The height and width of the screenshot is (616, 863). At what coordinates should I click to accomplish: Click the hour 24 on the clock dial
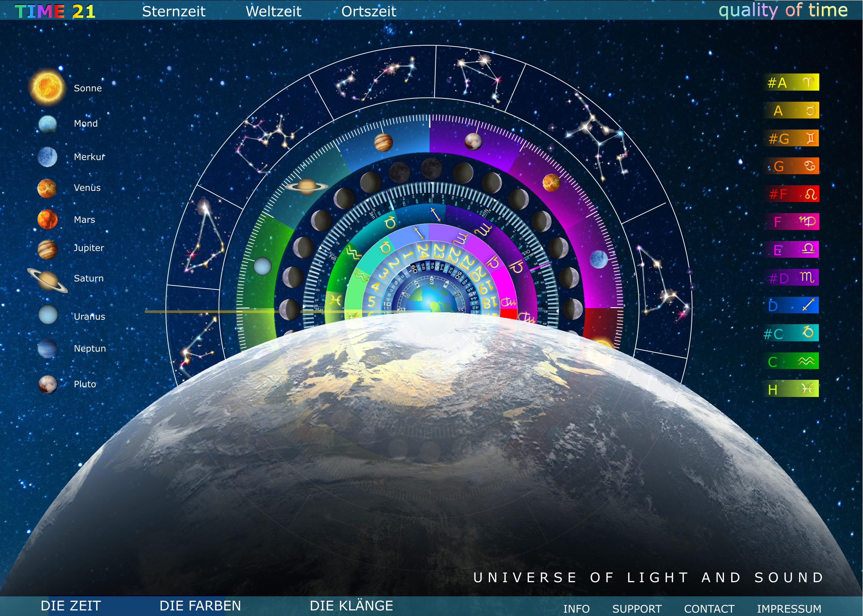click(x=423, y=251)
